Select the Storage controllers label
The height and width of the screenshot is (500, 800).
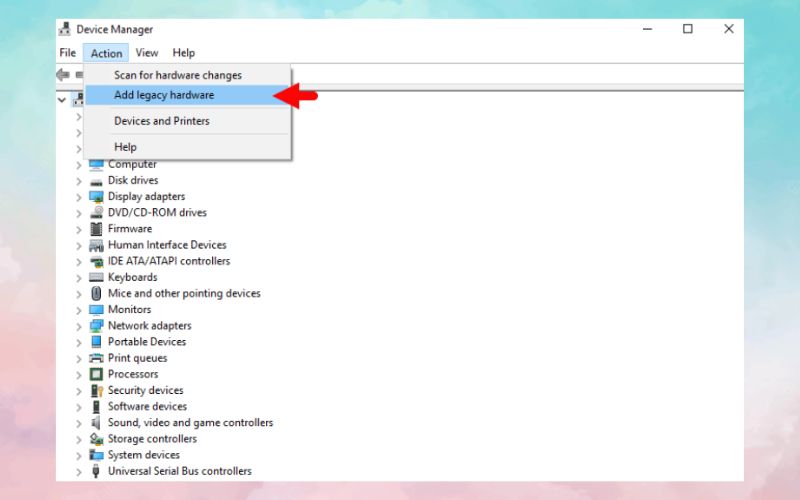pos(152,439)
